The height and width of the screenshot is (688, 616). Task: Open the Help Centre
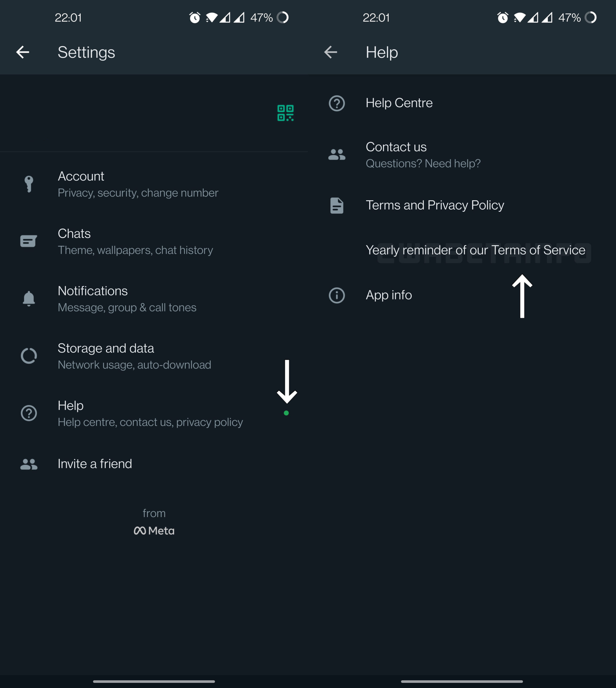(399, 103)
